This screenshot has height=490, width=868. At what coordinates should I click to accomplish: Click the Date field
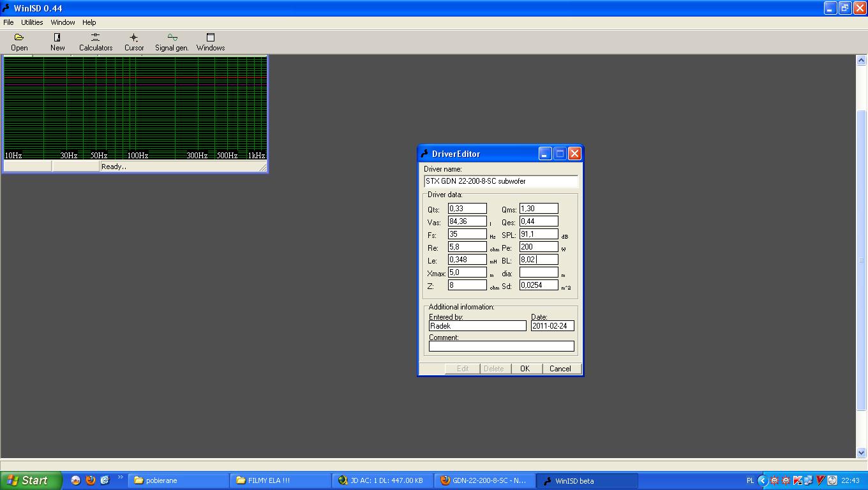553,326
